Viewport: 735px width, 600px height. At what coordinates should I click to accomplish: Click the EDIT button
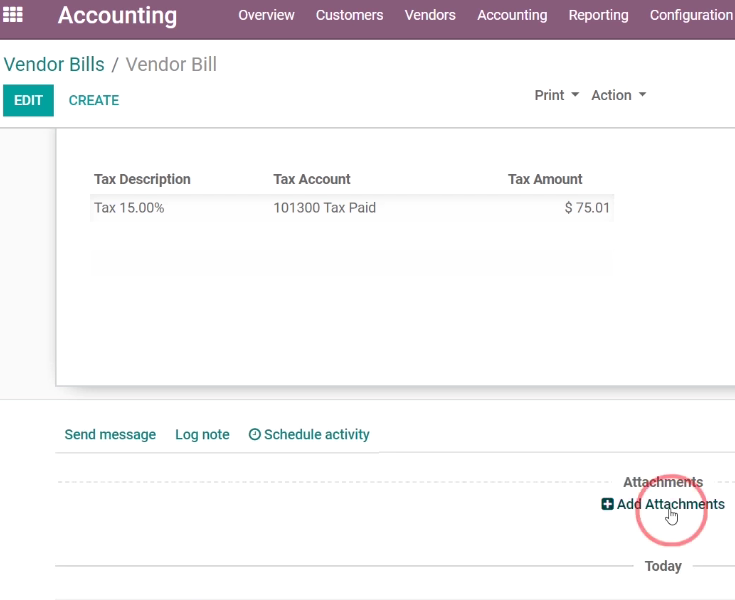tap(28, 100)
